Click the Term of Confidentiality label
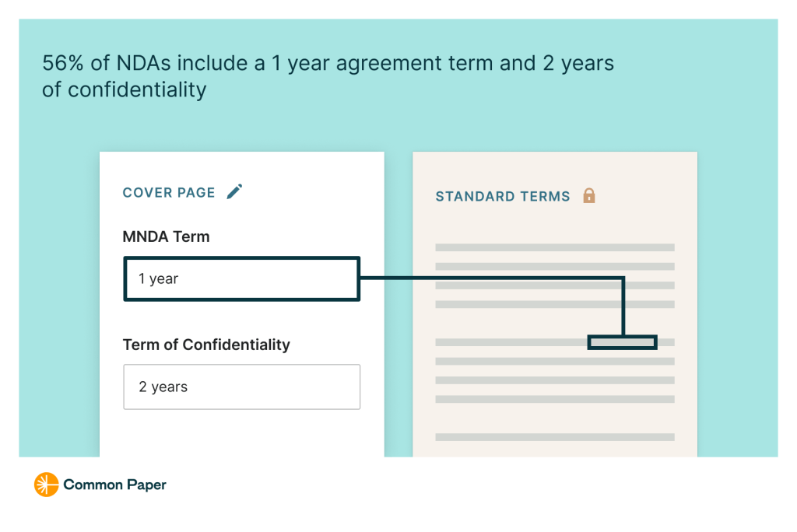 [x=206, y=345]
